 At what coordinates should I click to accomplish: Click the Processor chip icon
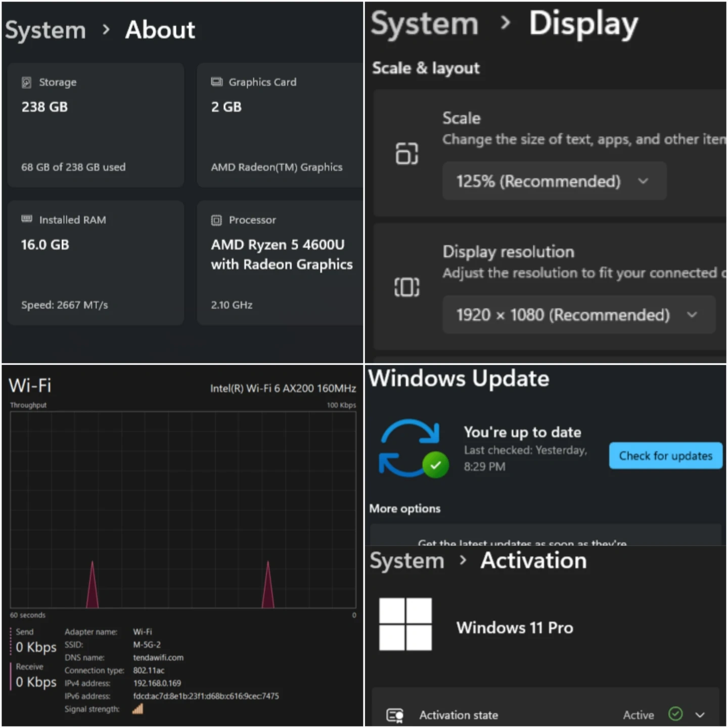(x=216, y=220)
